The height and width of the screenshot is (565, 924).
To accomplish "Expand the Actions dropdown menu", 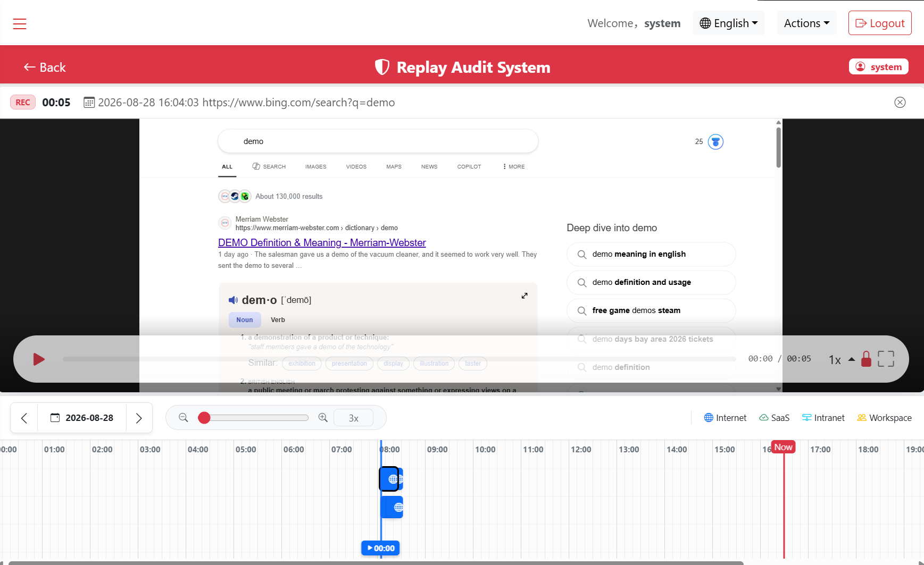I will point(806,23).
